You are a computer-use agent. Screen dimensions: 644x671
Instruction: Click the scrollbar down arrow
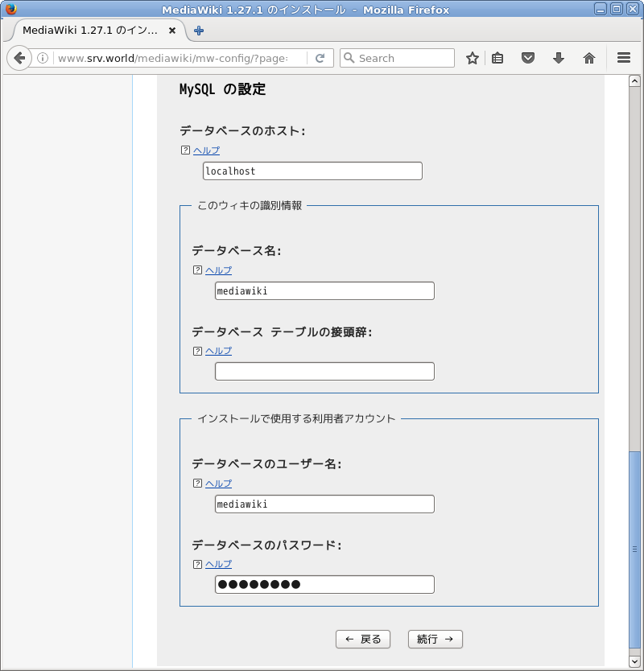[x=634, y=661]
